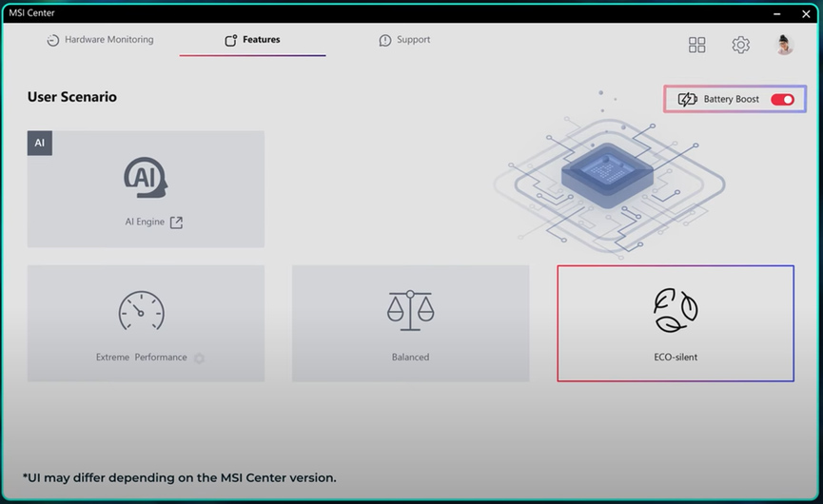Click the Extreme Performance label
This screenshot has height=504, width=823.
pos(141,358)
